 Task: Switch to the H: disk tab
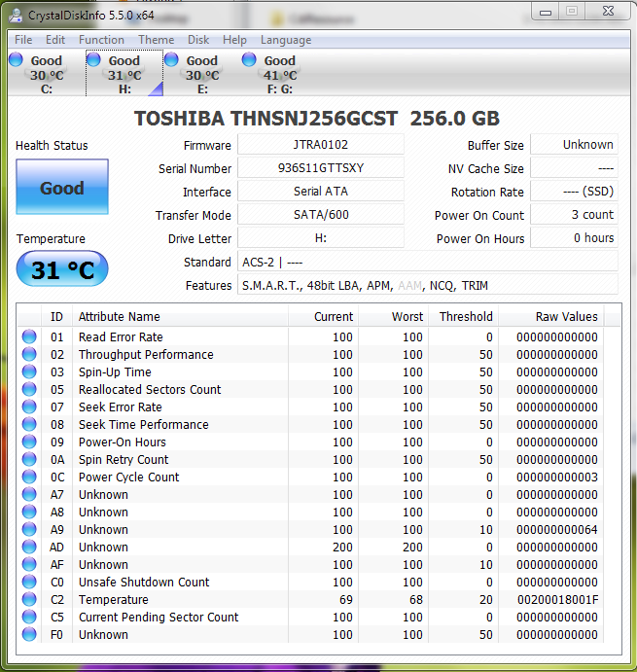point(124,74)
